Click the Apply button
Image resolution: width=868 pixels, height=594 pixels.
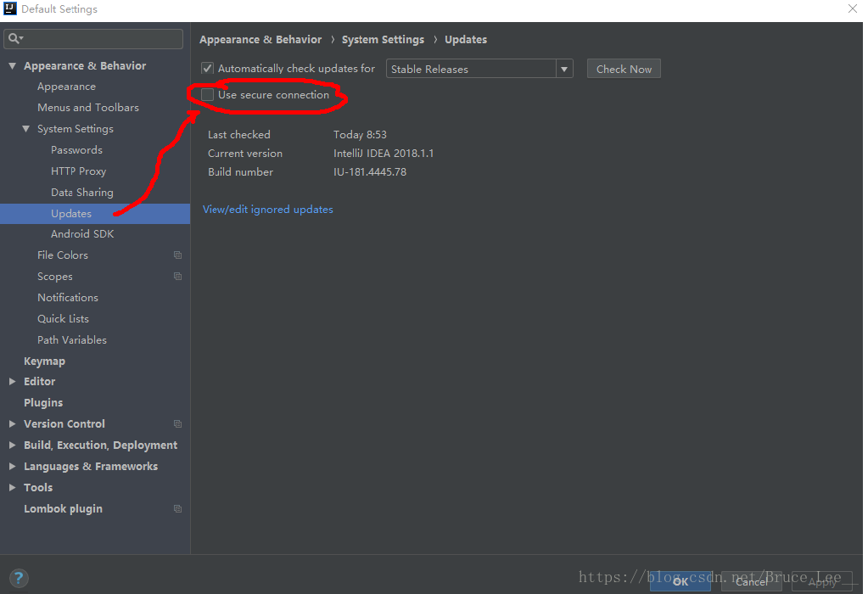click(822, 581)
